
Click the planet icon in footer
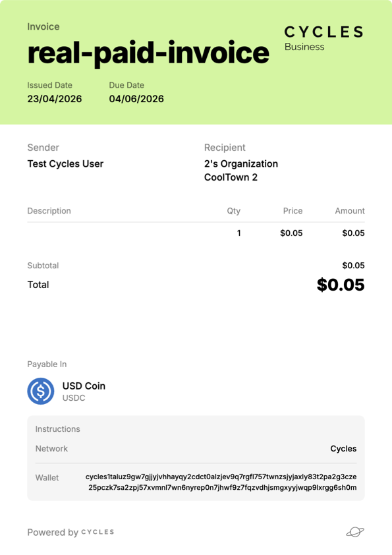coord(355,532)
